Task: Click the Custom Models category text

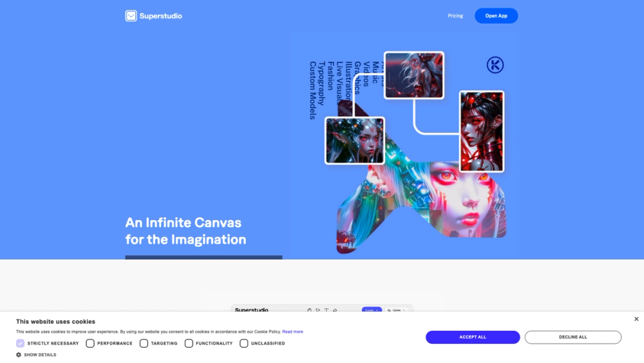Action: [x=312, y=90]
